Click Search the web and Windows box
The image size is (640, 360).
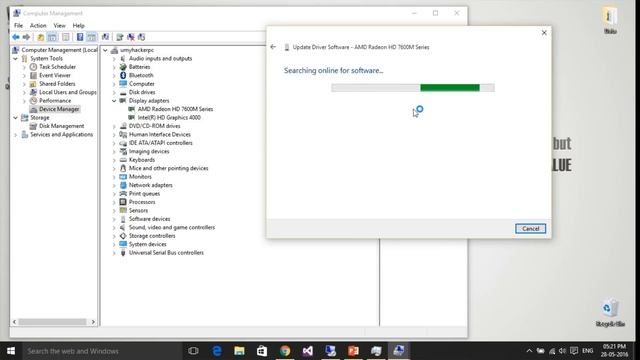coord(102,351)
